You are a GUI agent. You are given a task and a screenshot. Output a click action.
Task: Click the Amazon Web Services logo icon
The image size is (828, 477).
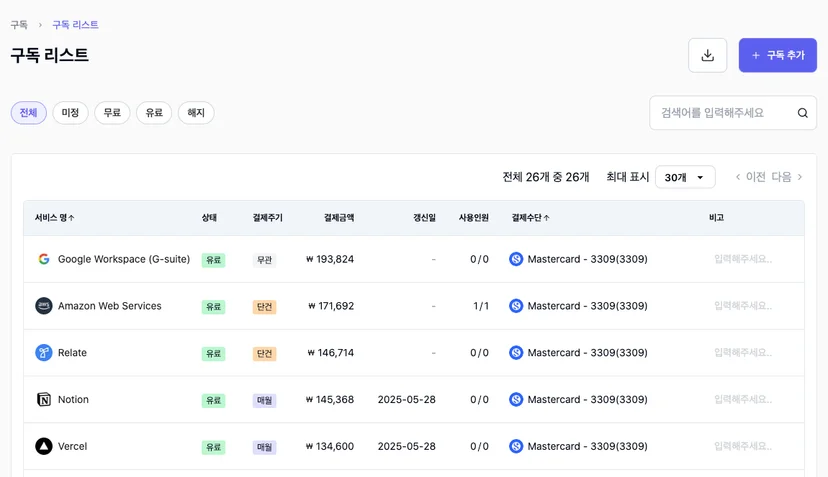[44, 306]
